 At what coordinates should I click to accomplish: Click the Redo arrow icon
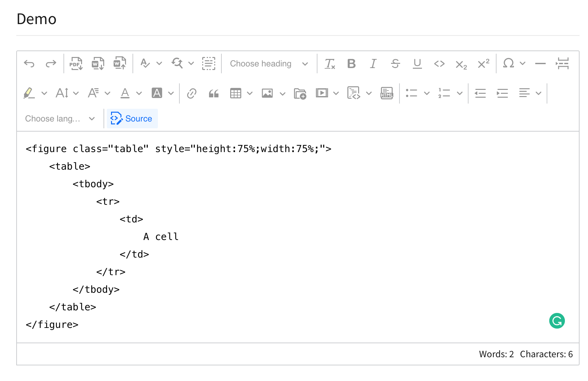[x=51, y=63]
